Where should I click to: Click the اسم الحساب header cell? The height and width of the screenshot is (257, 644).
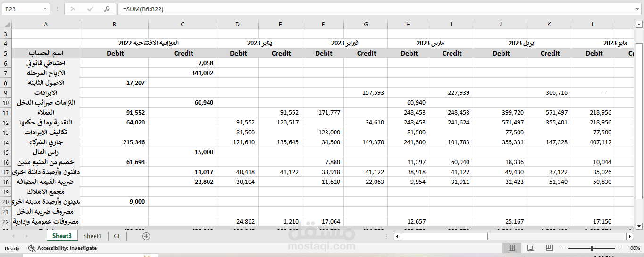tap(46, 53)
